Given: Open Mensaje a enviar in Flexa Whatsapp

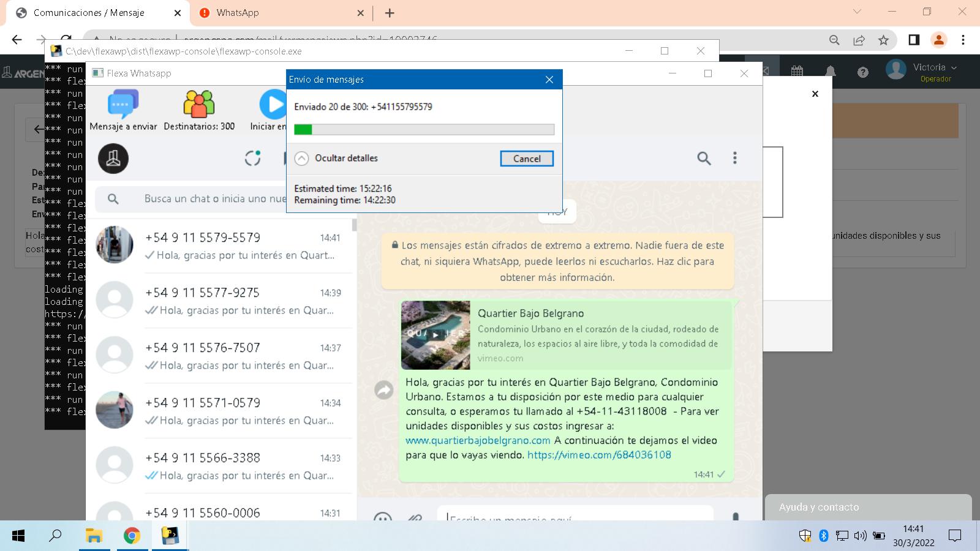Looking at the screenshot, I should (x=123, y=110).
